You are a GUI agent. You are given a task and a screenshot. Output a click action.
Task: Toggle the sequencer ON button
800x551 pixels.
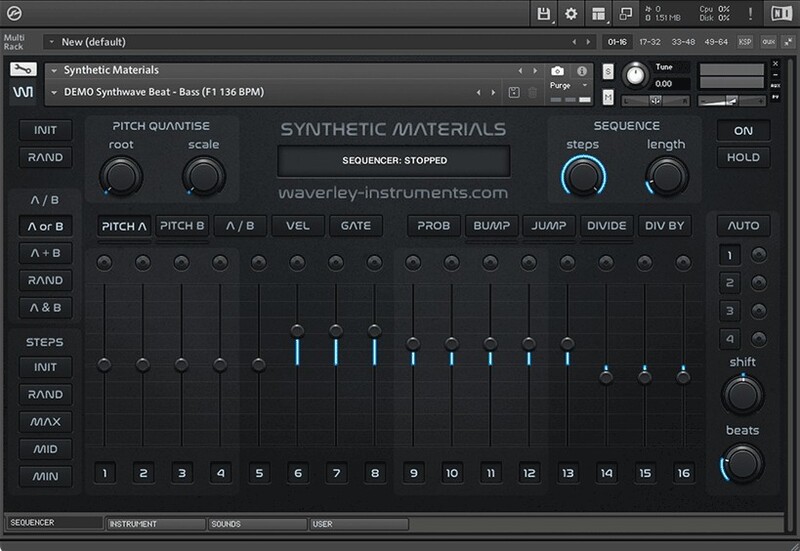click(743, 130)
